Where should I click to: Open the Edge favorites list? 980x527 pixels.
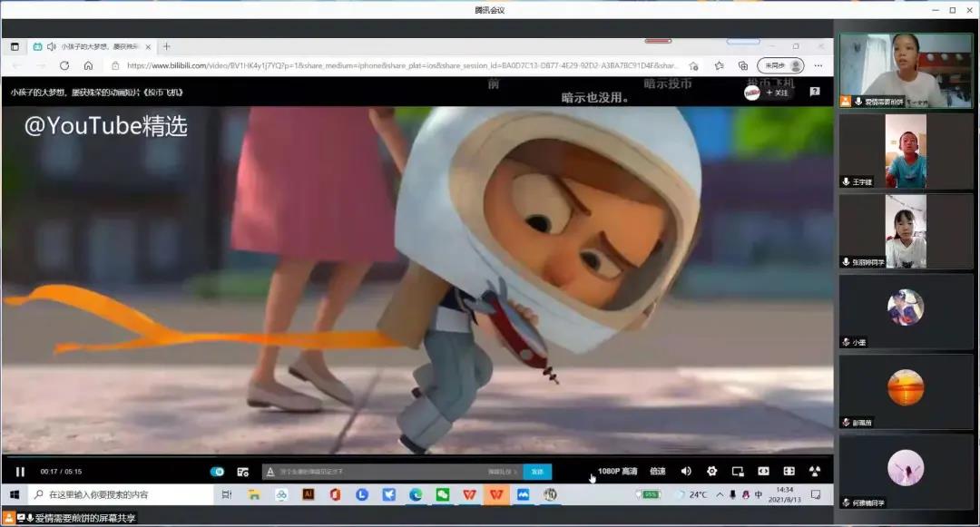[720, 65]
